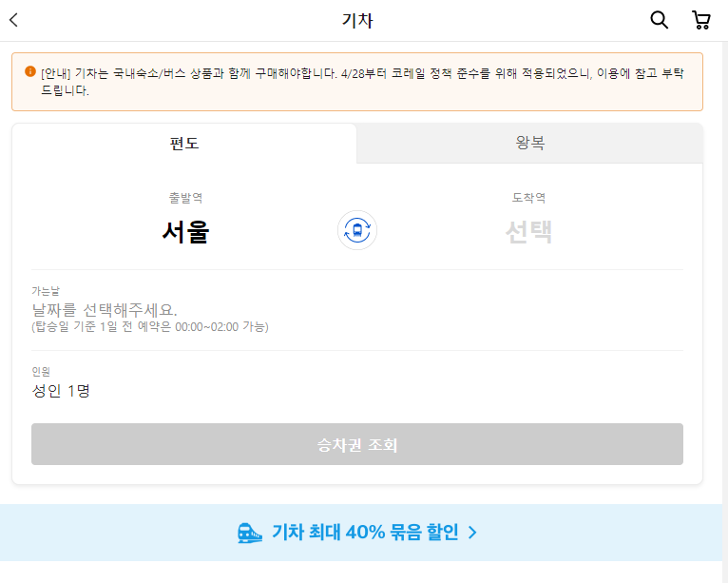The image size is (728, 583).
Task: Open the shopping cart icon
Action: pyautogui.click(x=701, y=20)
